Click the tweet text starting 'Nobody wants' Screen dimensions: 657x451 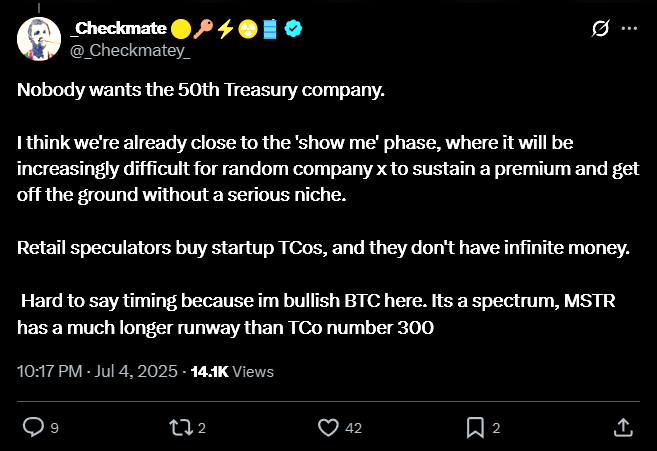coord(328,208)
